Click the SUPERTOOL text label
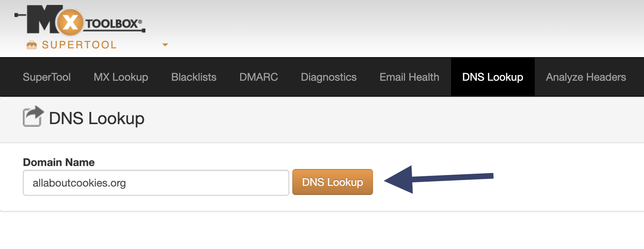Screen dimensions: 644x249 click(x=79, y=45)
